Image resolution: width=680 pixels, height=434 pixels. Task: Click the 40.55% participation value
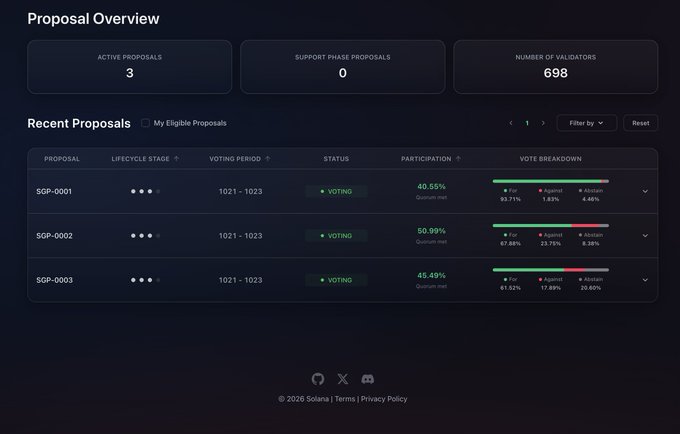[x=431, y=186]
